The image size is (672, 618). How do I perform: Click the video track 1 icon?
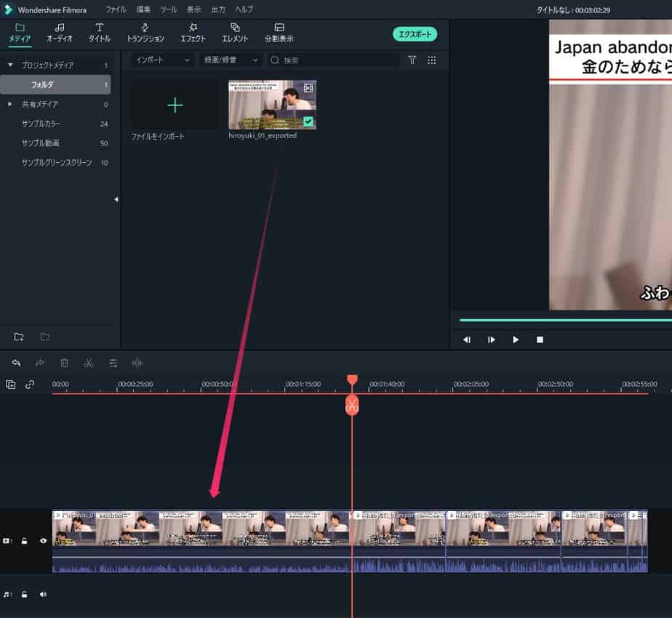pos(7,541)
